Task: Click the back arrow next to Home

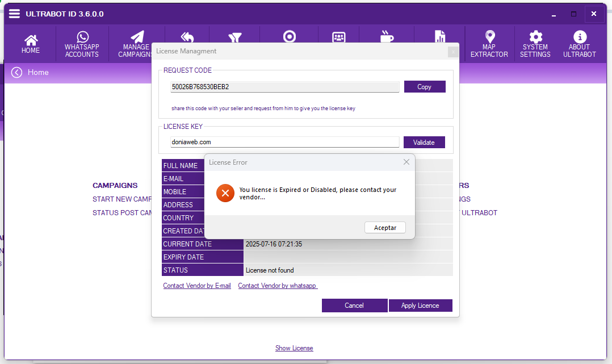Action: click(16, 72)
